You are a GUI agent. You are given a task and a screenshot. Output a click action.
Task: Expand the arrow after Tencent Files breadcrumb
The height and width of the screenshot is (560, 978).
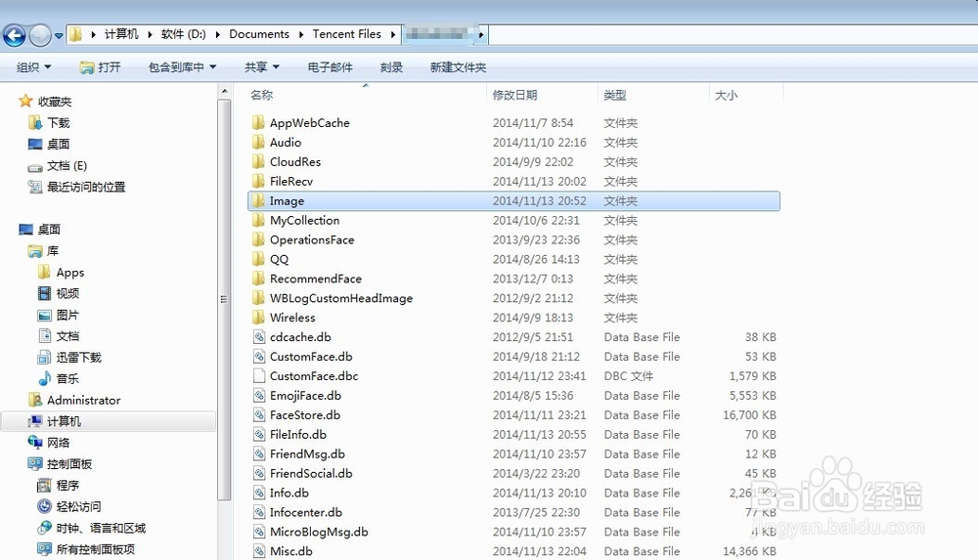[x=393, y=34]
